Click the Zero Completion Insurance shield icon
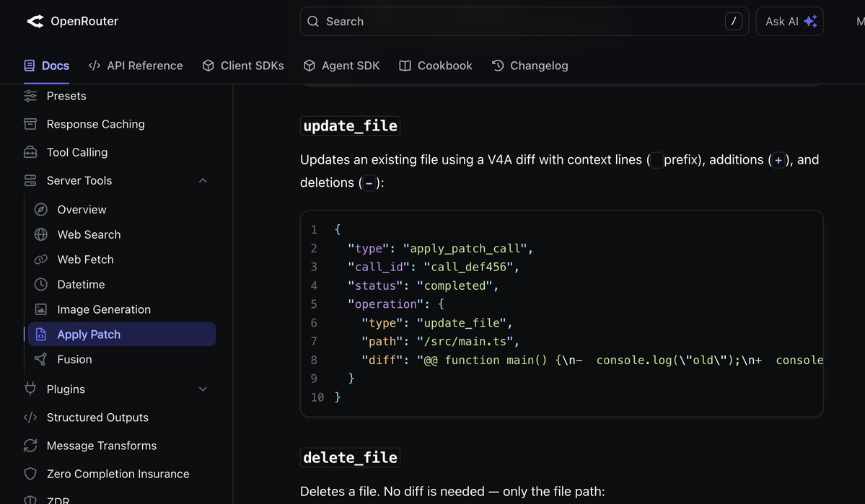This screenshot has width=865, height=504. point(30,474)
